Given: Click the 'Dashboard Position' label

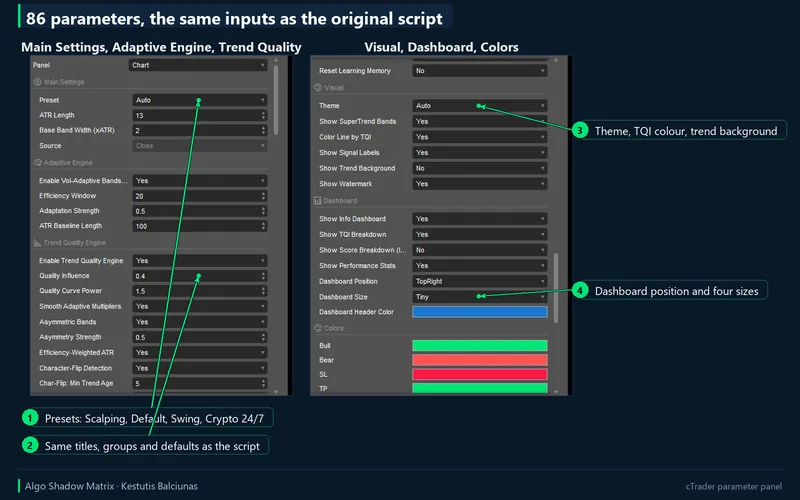Looking at the screenshot, I should [x=348, y=281].
